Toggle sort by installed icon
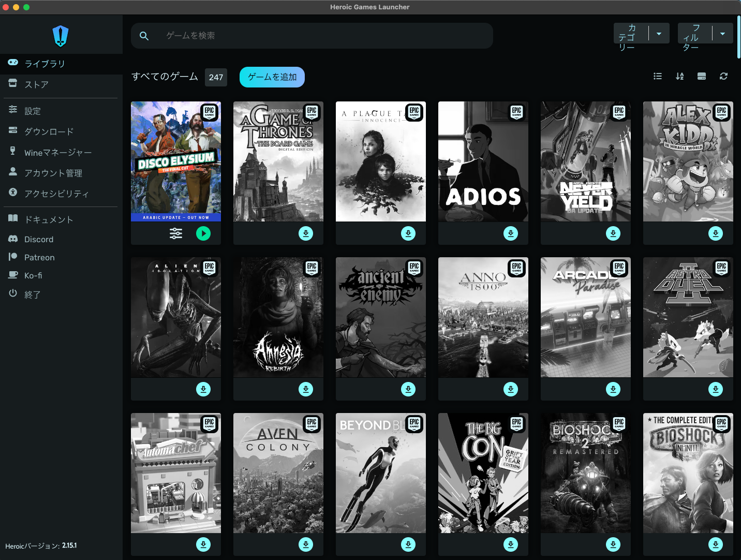The height and width of the screenshot is (560, 741). tap(702, 76)
